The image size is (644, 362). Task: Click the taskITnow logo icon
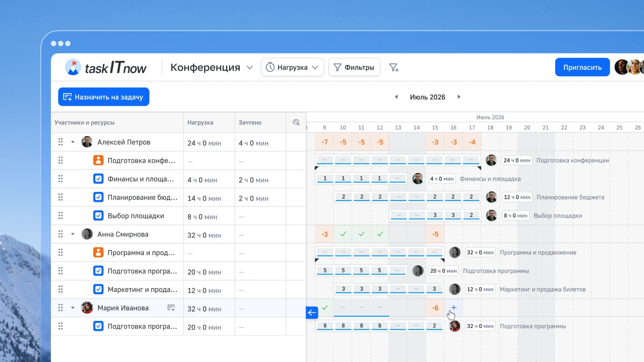[73, 67]
